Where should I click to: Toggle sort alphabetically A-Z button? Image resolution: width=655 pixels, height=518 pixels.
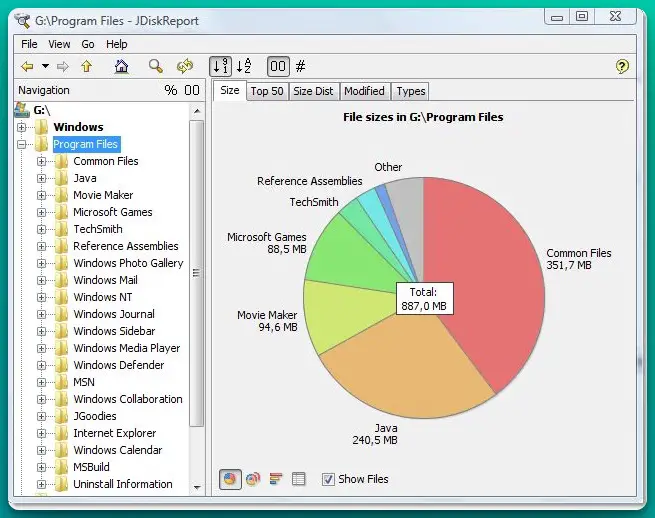pos(244,66)
